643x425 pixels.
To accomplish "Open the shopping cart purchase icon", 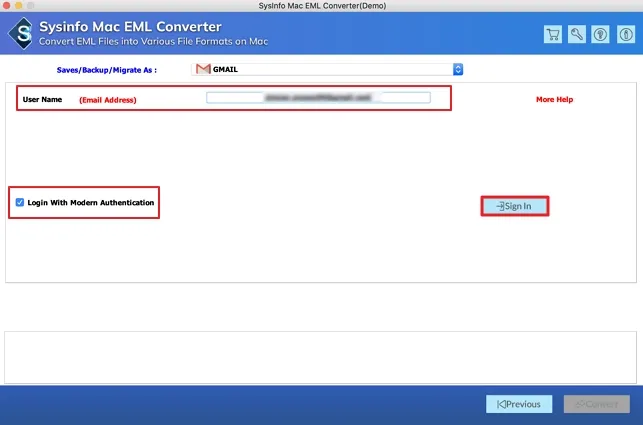I will pos(553,34).
